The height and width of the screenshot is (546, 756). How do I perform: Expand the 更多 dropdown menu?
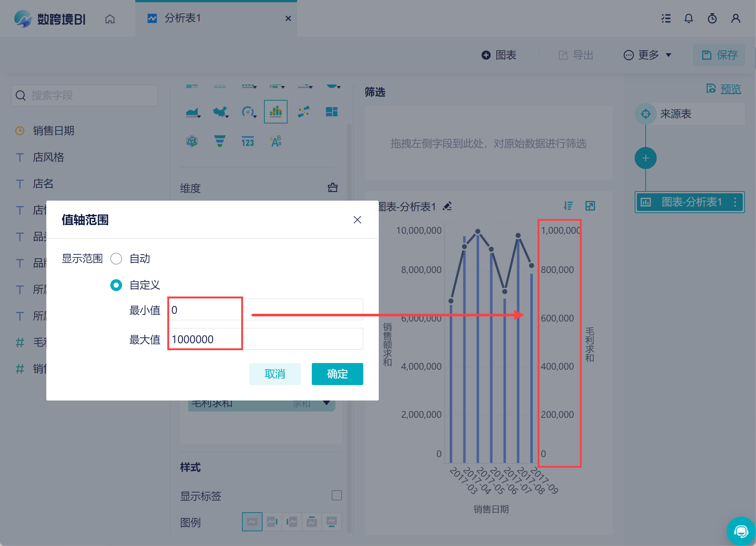tap(648, 55)
